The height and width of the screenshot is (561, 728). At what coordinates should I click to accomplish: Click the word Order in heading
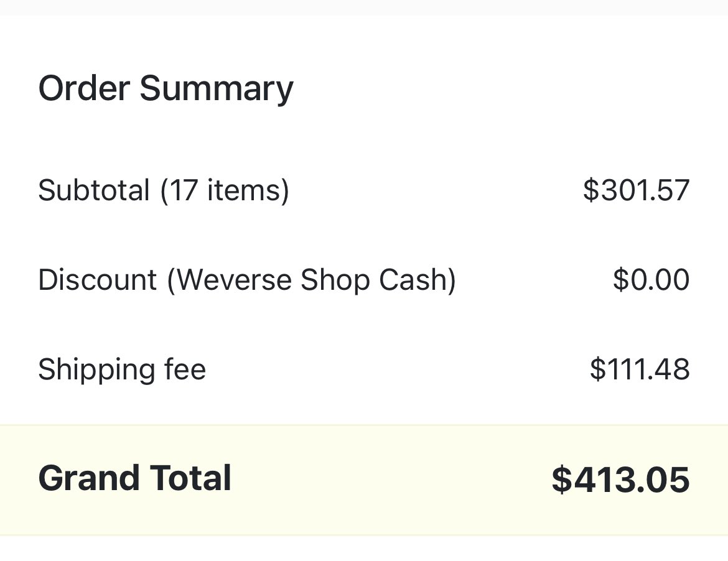click(84, 88)
